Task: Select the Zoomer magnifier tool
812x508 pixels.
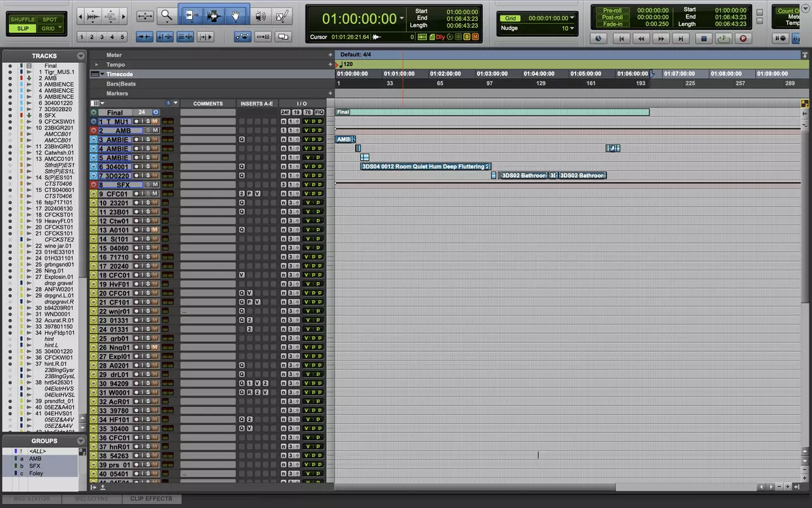Action: point(167,15)
